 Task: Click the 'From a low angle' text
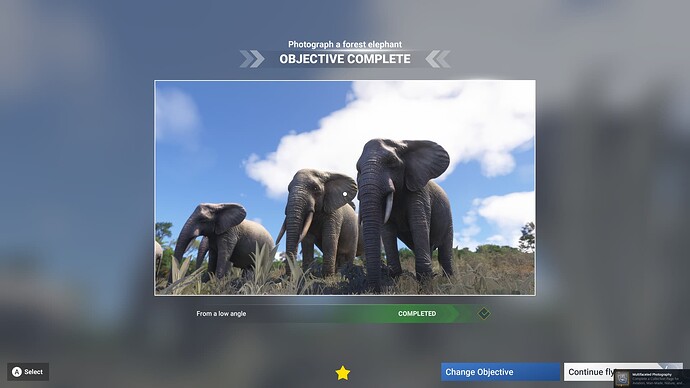tap(221, 314)
